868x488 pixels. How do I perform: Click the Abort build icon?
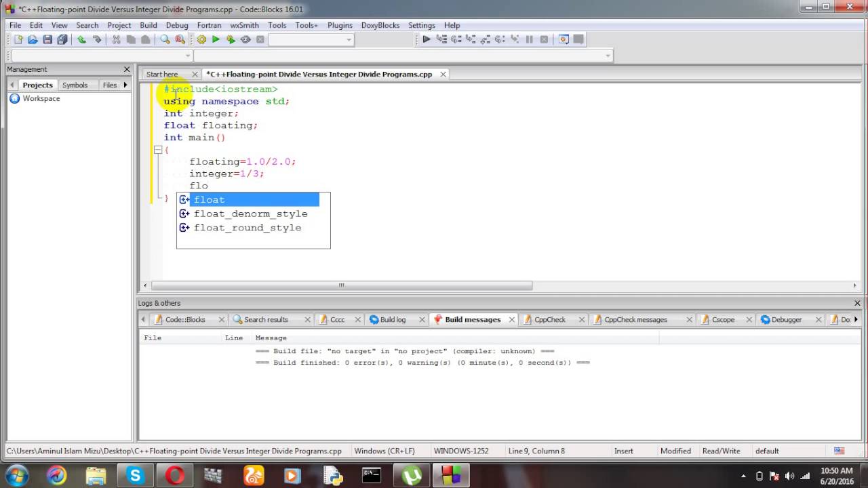260,39
